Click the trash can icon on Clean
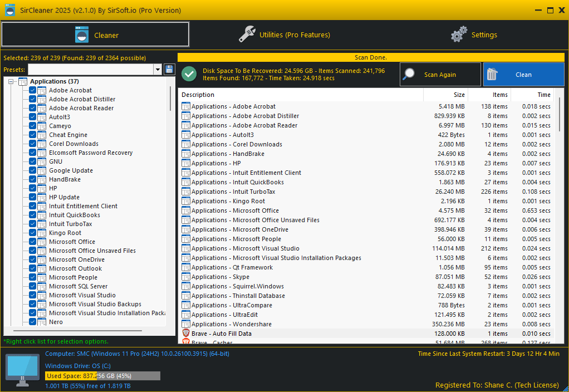The image size is (569, 392). [x=492, y=74]
